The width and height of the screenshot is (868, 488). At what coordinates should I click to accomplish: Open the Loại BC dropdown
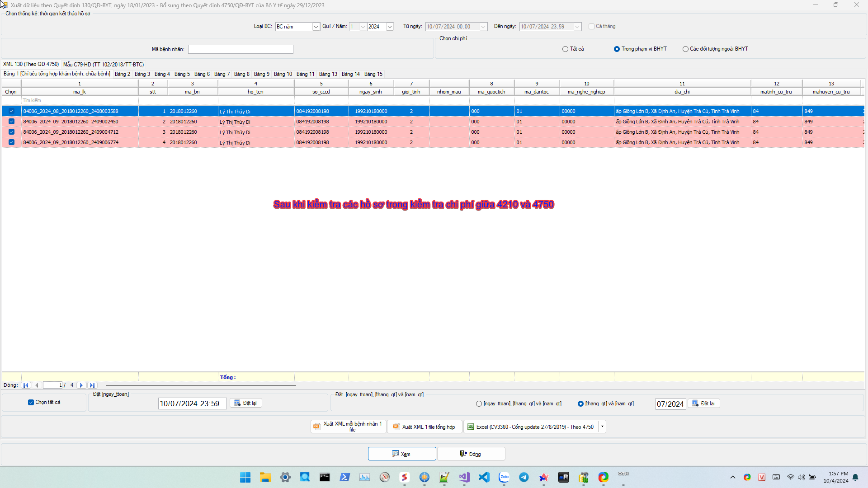(316, 27)
